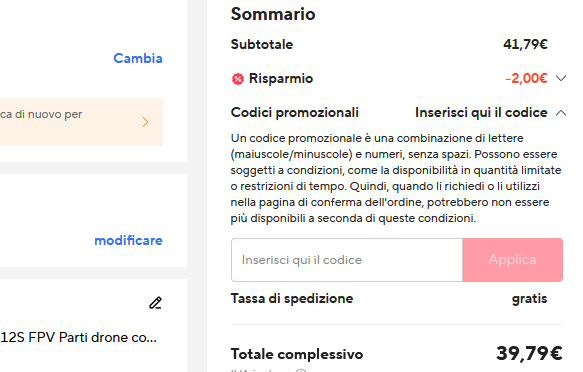Click the pink Applica button
The image size is (583, 372).
point(512,260)
